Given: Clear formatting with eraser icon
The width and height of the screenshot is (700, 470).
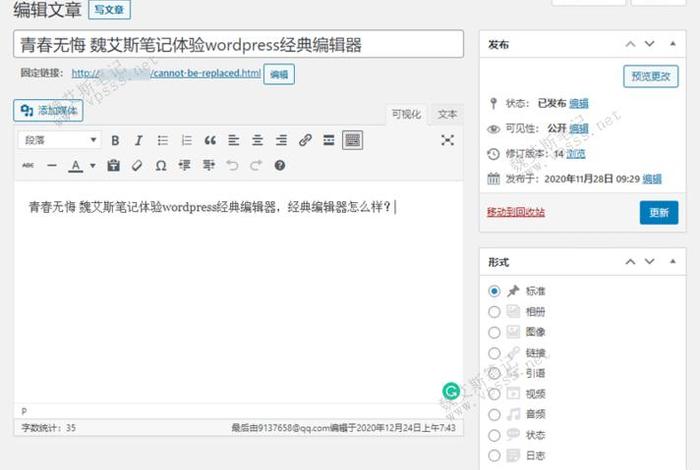Looking at the screenshot, I should [137, 166].
